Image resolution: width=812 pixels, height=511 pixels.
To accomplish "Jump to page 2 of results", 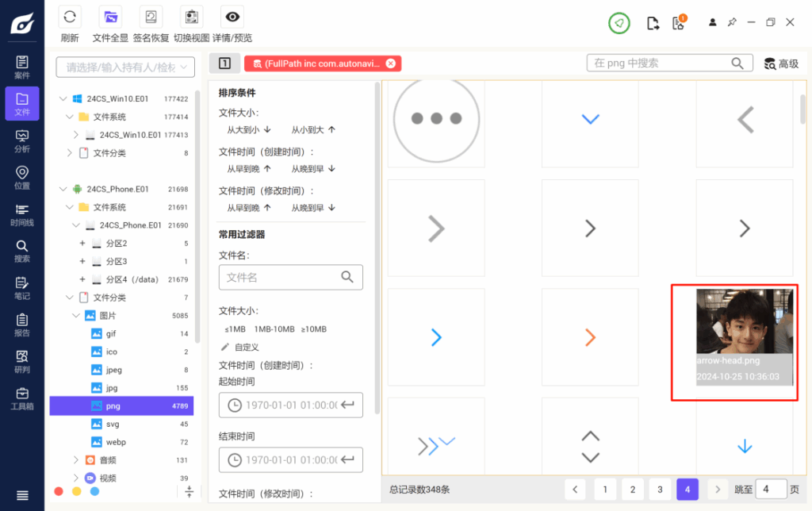I will [x=632, y=490].
